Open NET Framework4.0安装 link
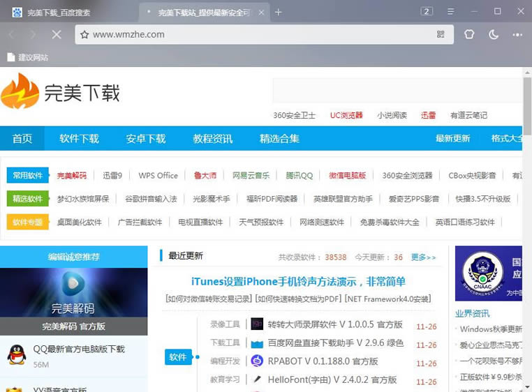532x392 pixels. (387, 299)
